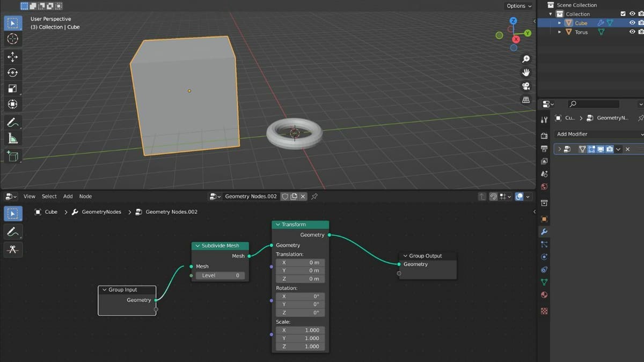This screenshot has height=362, width=644.
Task: Collapse the Collection tree in outliner
Action: point(551,14)
